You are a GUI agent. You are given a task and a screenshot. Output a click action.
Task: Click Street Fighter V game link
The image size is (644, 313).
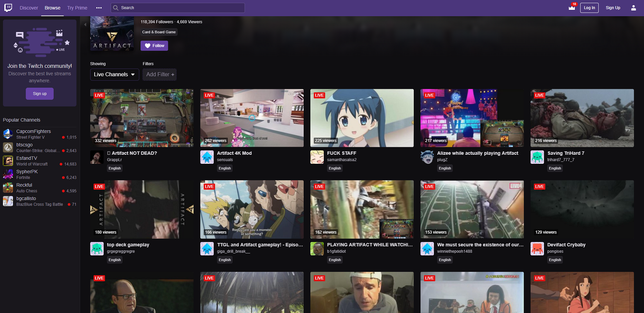[x=30, y=137]
